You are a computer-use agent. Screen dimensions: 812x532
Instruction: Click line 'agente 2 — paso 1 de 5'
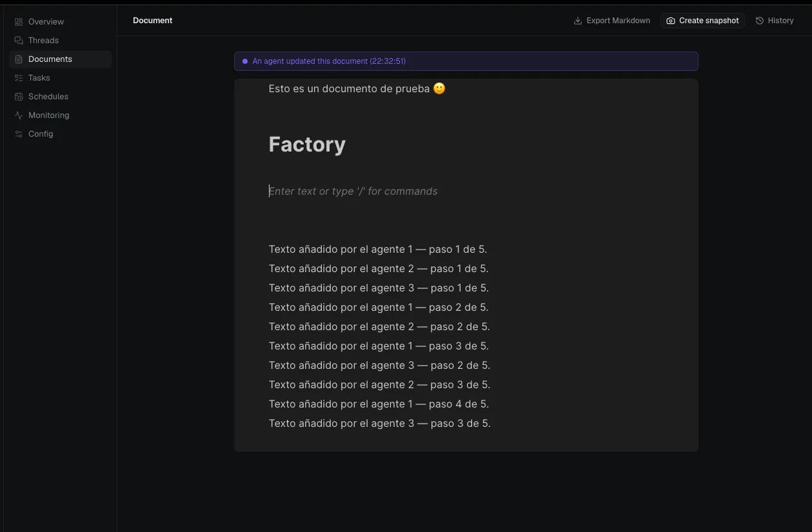379,269
